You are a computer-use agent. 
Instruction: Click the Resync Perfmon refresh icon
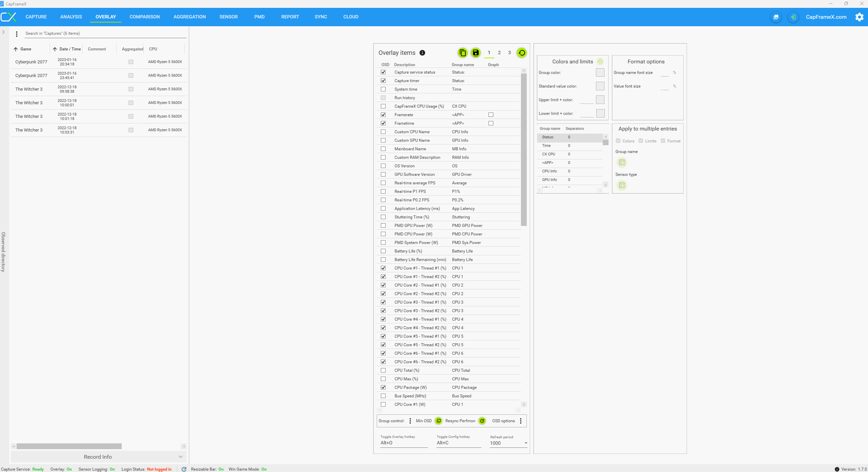click(482, 421)
